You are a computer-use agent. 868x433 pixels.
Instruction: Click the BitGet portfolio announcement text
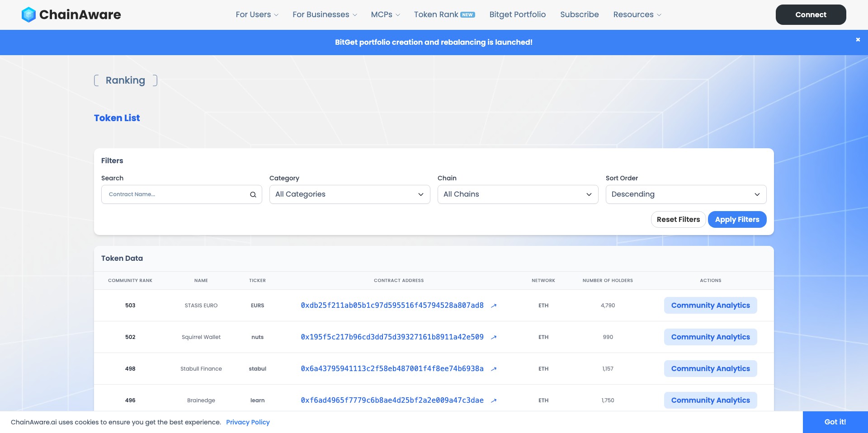click(434, 42)
